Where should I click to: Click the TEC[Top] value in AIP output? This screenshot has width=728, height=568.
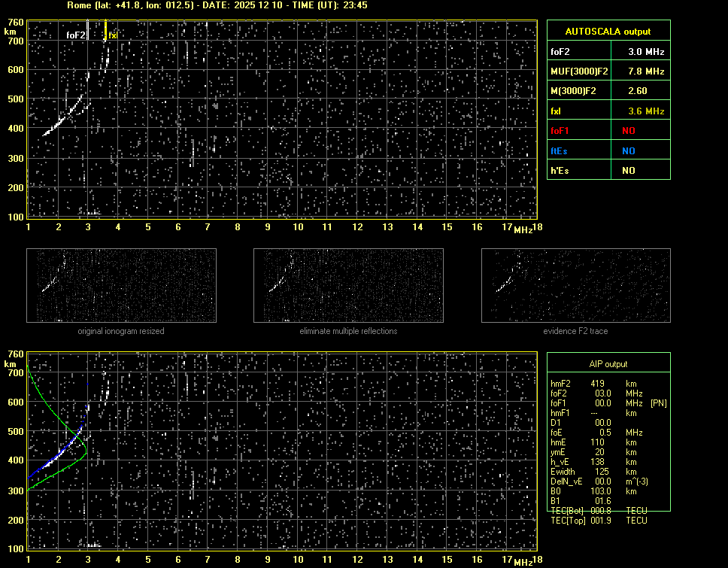tap(602, 521)
